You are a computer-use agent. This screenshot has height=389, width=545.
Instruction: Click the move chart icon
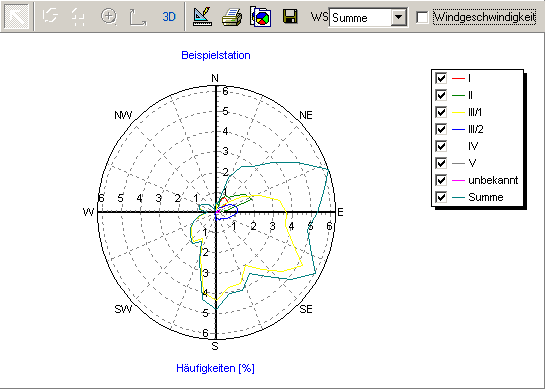click(x=78, y=17)
